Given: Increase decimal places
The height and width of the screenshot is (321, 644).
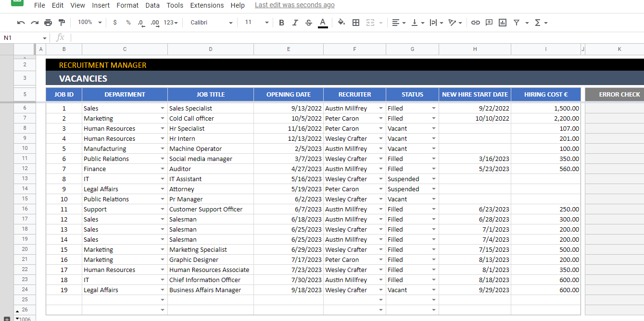Looking at the screenshot, I should 155,23.
